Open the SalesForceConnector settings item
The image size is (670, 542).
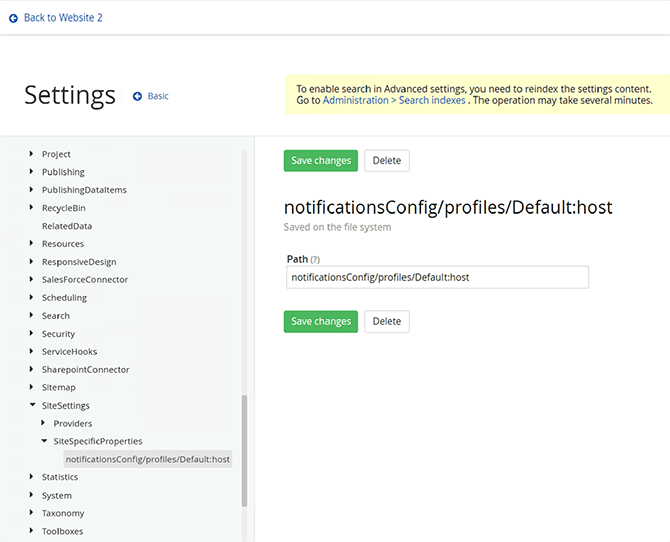(85, 280)
